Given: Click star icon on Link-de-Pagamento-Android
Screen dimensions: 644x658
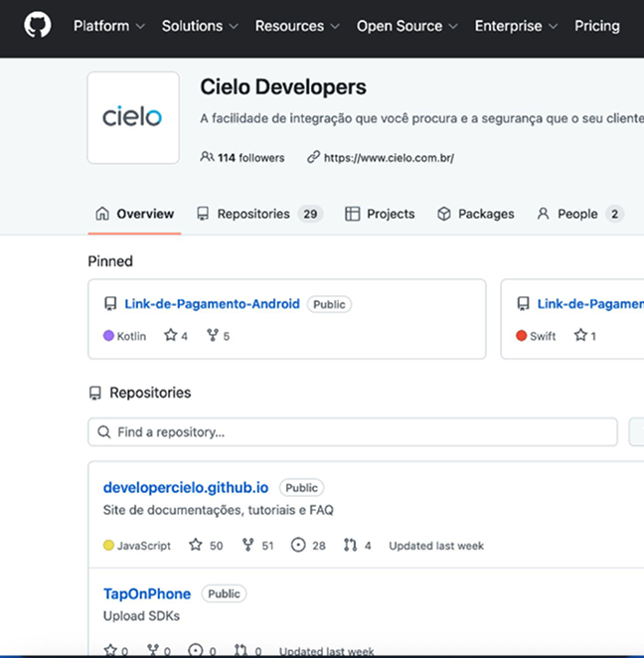Looking at the screenshot, I should (x=171, y=336).
